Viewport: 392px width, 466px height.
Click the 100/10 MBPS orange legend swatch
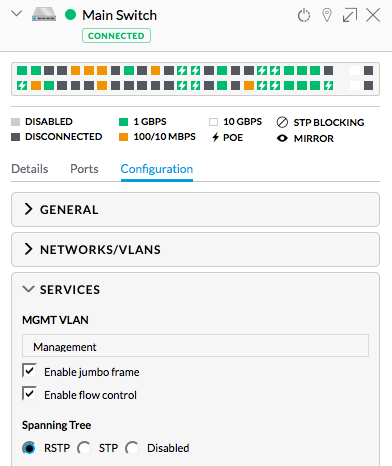click(x=123, y=137)
